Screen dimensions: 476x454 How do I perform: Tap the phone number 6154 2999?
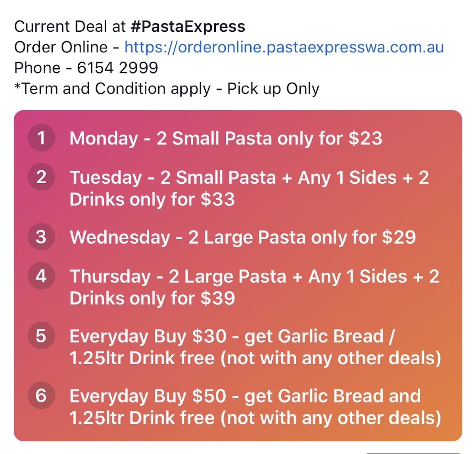pyautogui.click(x=117, y=68)
